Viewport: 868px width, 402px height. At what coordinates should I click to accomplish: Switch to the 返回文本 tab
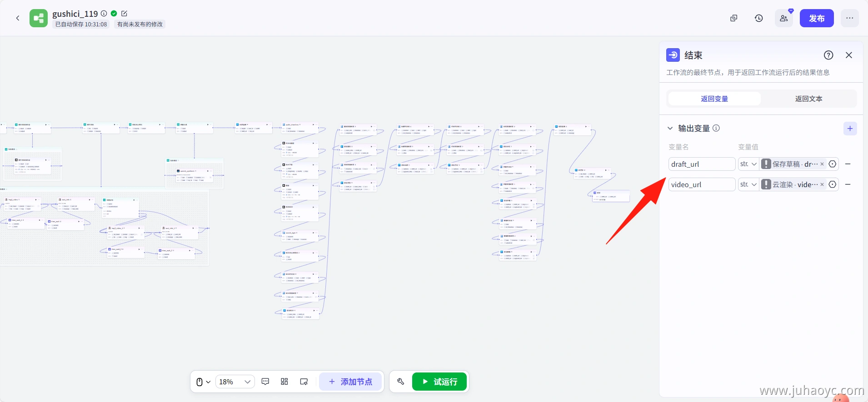[x=808, y=99]
